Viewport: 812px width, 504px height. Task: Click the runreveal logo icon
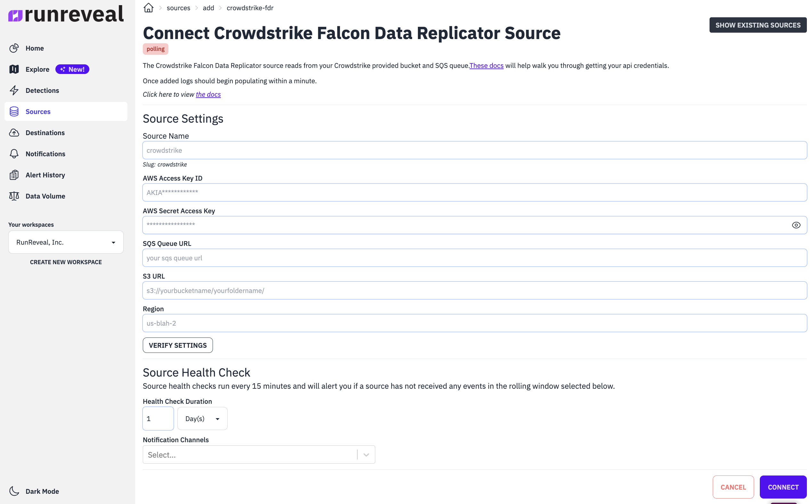pyautogui.click(x=15, y=15)
